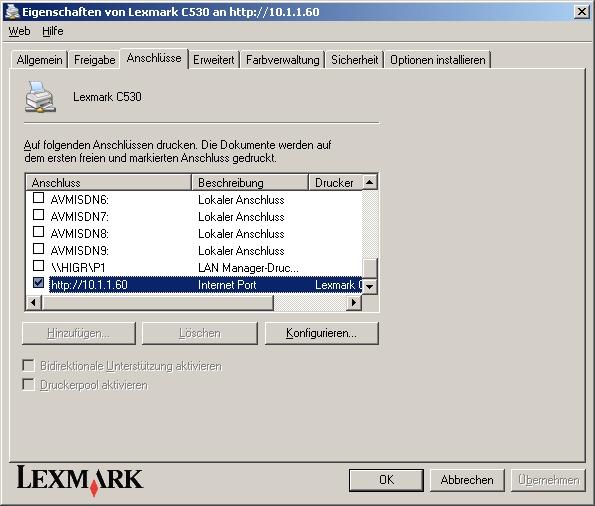595x506 pixels.
Task: Click the Abbrechen button
Action: (467, 480)
